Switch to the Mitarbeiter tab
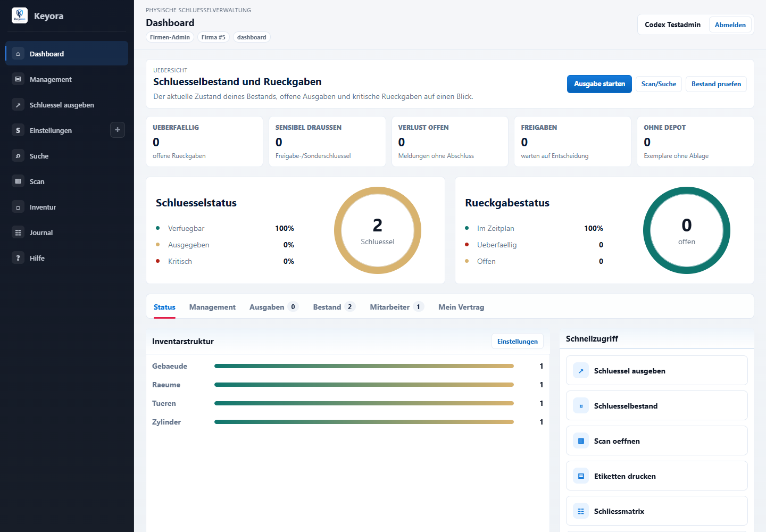The image size is (766, 532). (x=397, y=307)
